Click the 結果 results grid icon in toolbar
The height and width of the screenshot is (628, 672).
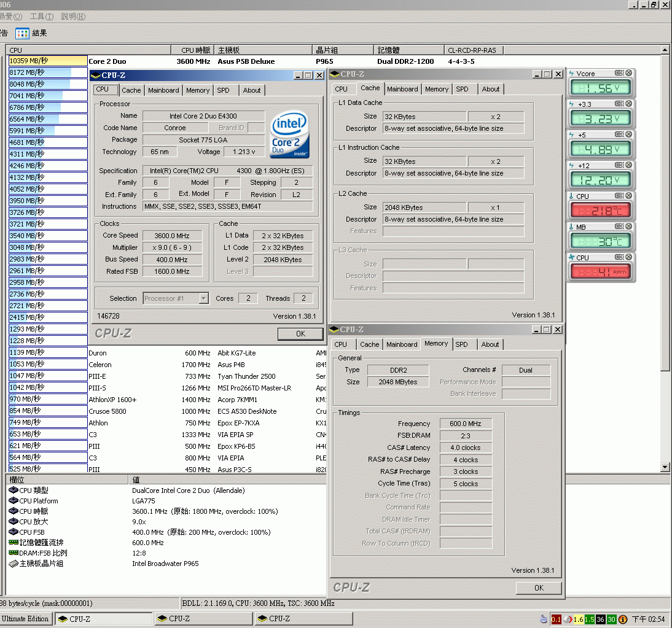coord(22,33)
